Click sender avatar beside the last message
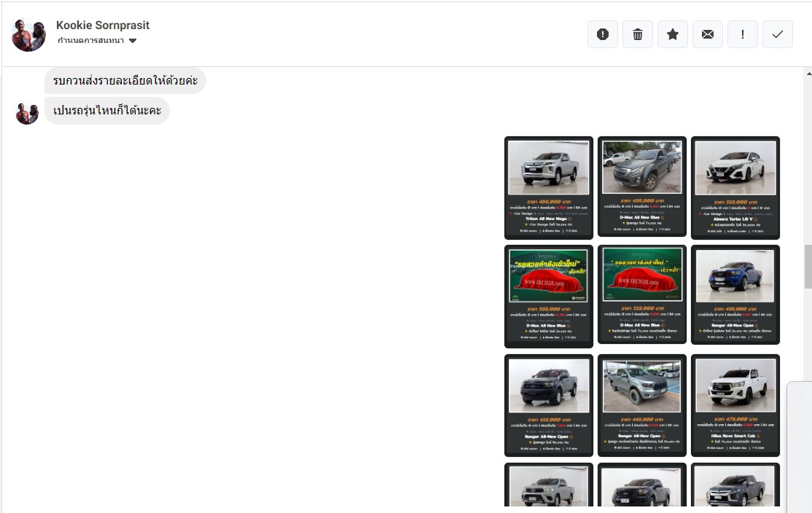This screenshot has height=513, width=812. (x=27, y=113)
